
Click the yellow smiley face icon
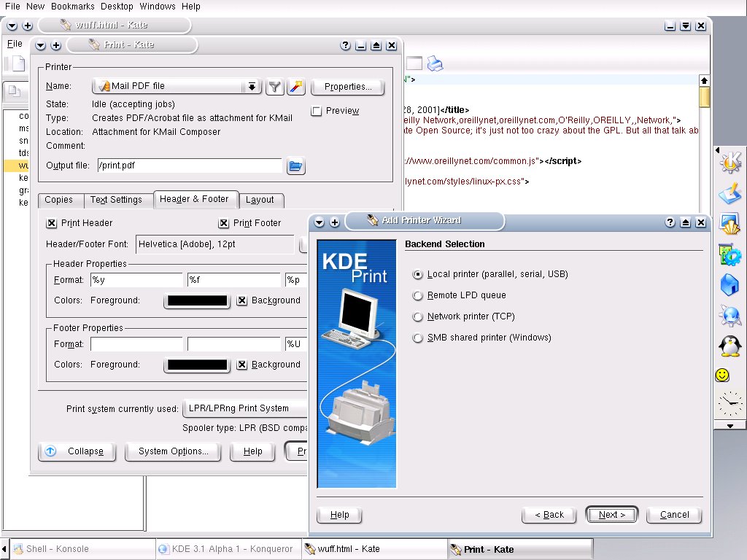[x=722, y=376]
